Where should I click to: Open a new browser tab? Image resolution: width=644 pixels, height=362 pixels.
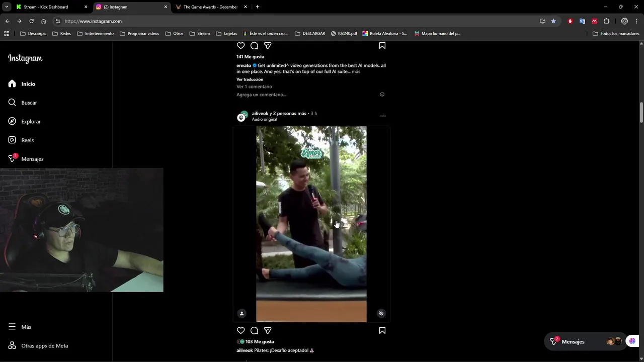pyautogui.click(x=258, y=7)
